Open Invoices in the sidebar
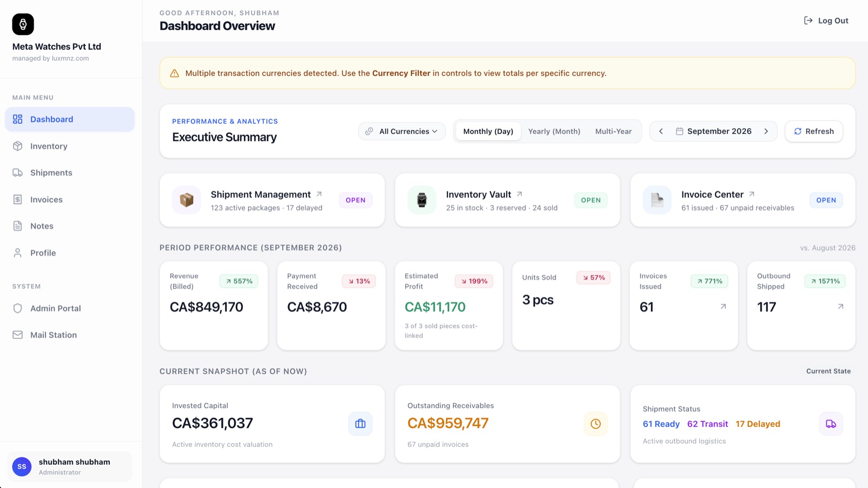Screen dimensions: 868x488 70,200
